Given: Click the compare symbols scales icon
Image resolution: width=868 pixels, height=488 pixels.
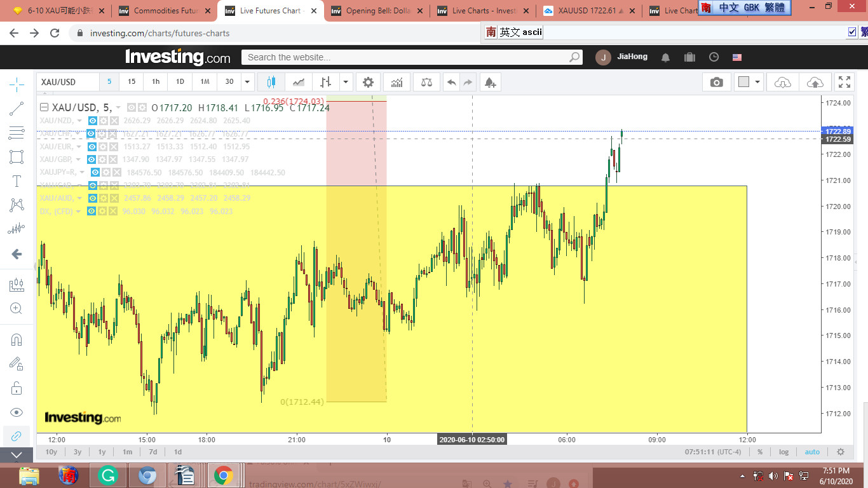Looking at the screenshot, I should click(x=426, y=82).
